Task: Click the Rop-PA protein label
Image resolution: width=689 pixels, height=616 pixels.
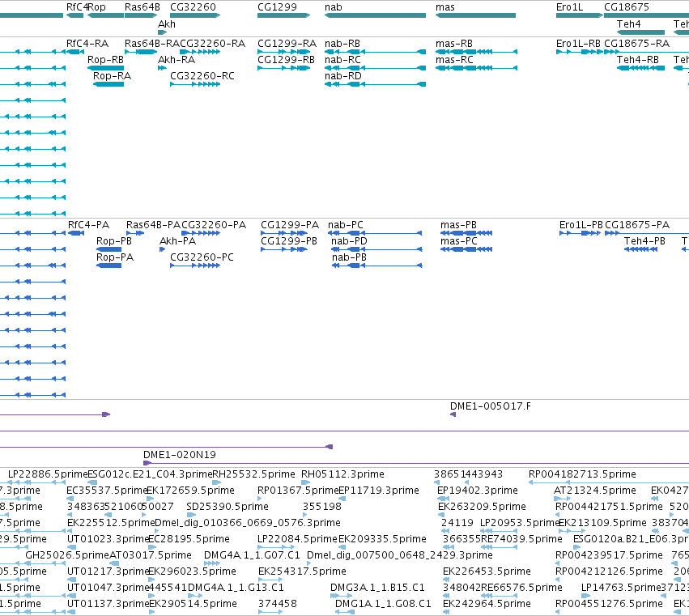Action: tap(115, 257)
